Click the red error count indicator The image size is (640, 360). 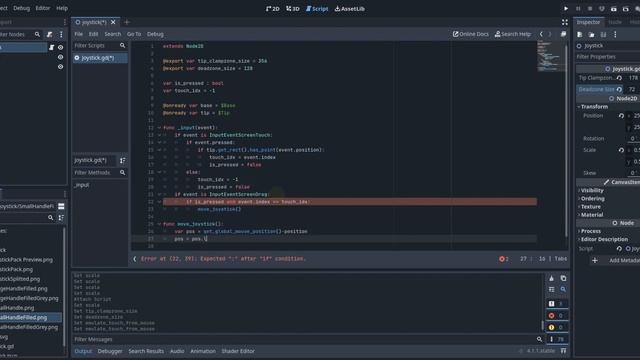pos(503,259)
